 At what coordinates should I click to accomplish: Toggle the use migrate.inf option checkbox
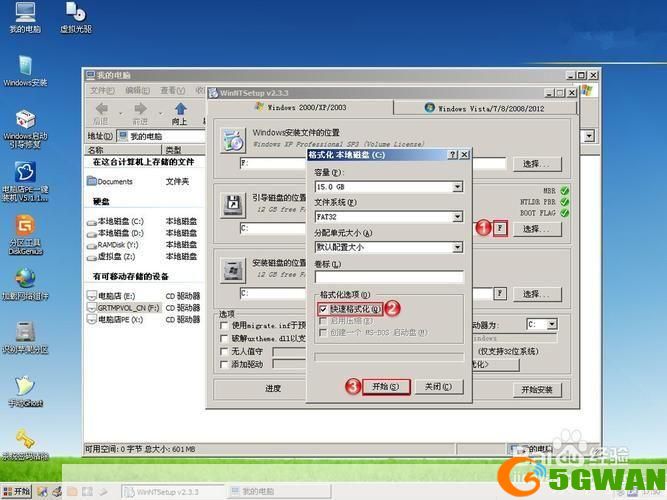pyautogui.click(x=224, y=326)
